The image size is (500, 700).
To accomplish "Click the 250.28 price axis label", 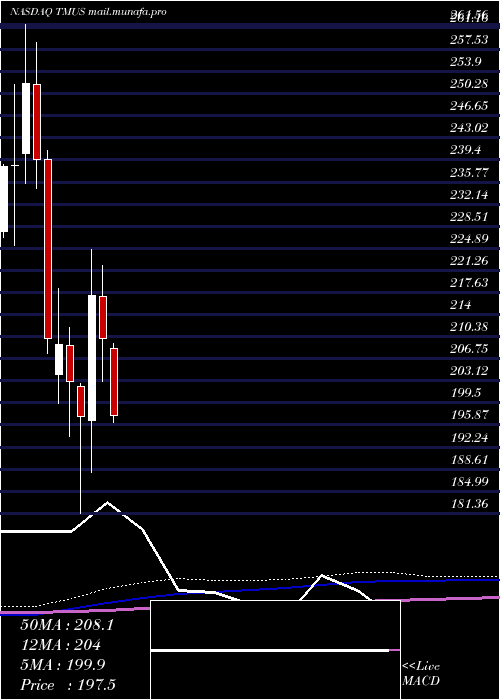I will [x=469, y=84].
